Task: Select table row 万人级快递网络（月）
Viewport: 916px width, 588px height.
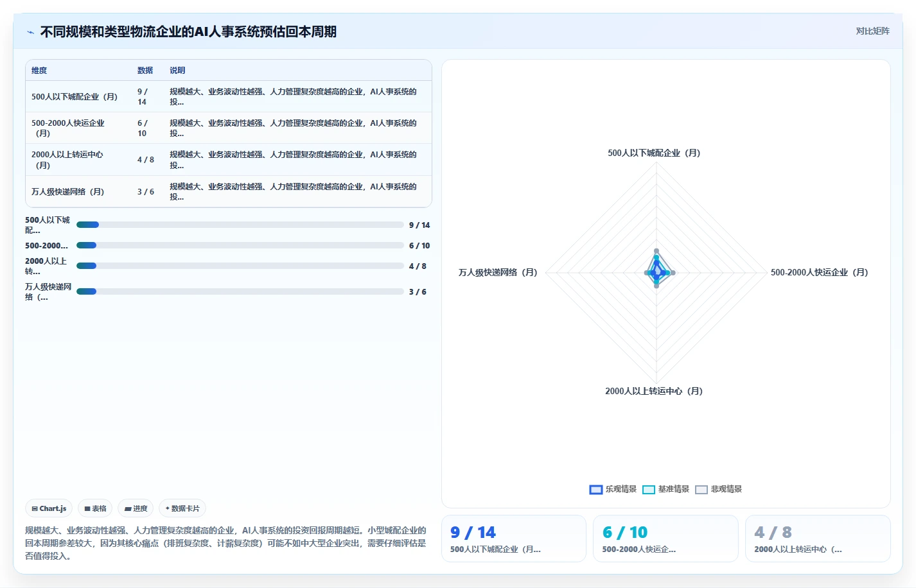Action: click(229, 191)
